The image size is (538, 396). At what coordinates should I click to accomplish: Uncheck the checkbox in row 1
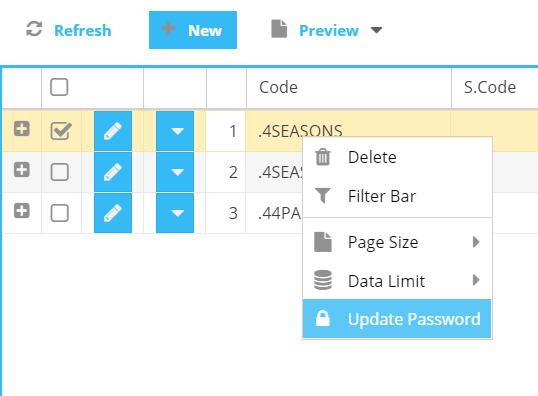(x=61, y=131)
